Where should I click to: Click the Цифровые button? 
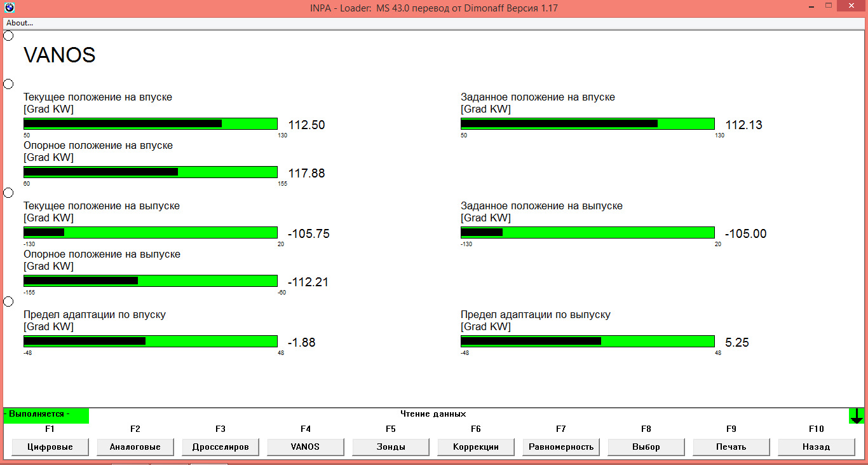pyautogui.click(x=50, y=447)
